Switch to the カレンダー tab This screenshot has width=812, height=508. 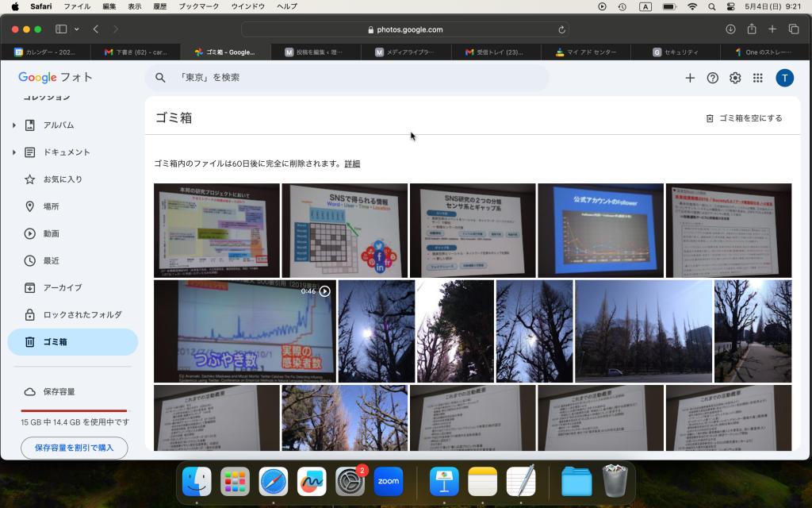(x=45, y=52)
